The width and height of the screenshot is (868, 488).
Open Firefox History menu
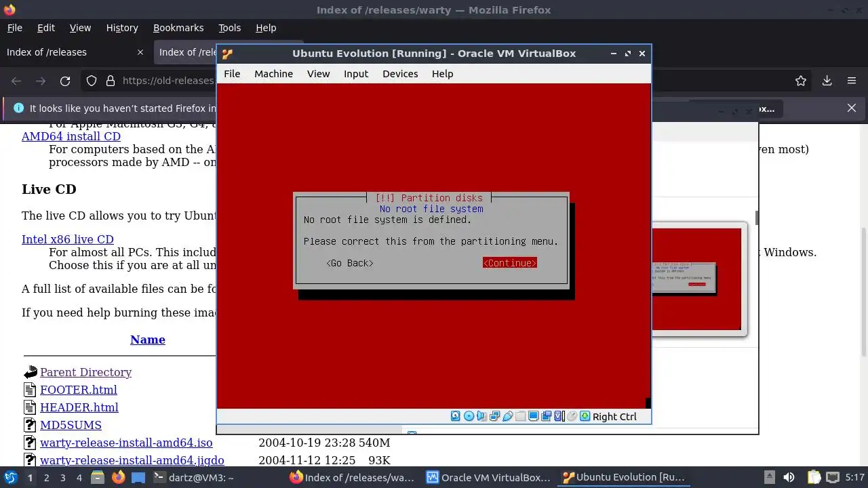[122, 28]
